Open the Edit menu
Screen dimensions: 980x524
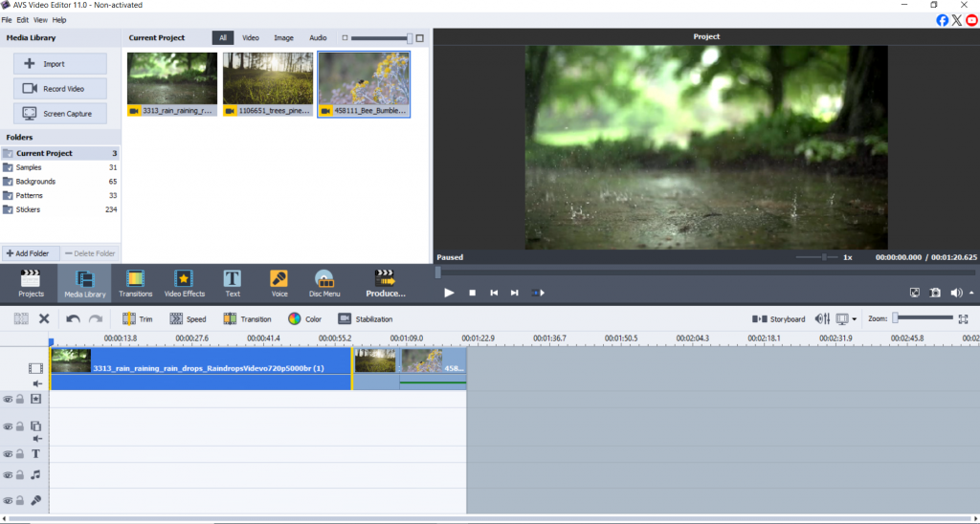pos(23,19)
